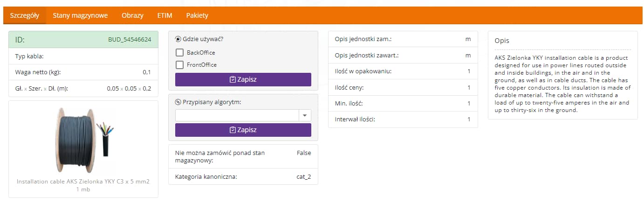Save the assigned algorithm with Zapisz

(x=243, y=130)
